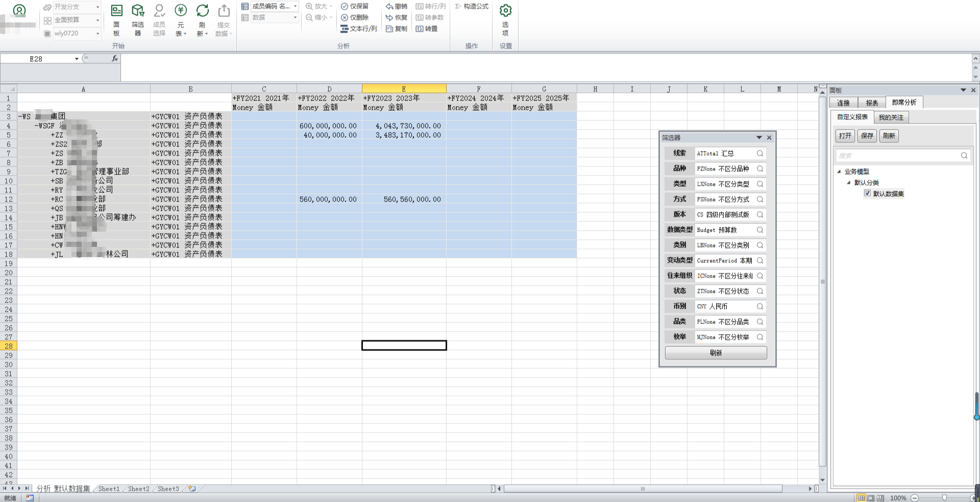Click 文本行/列 in the ribbon
This screenshot has height=502, width=980.
pyautogui.click(x=359, y=29)
